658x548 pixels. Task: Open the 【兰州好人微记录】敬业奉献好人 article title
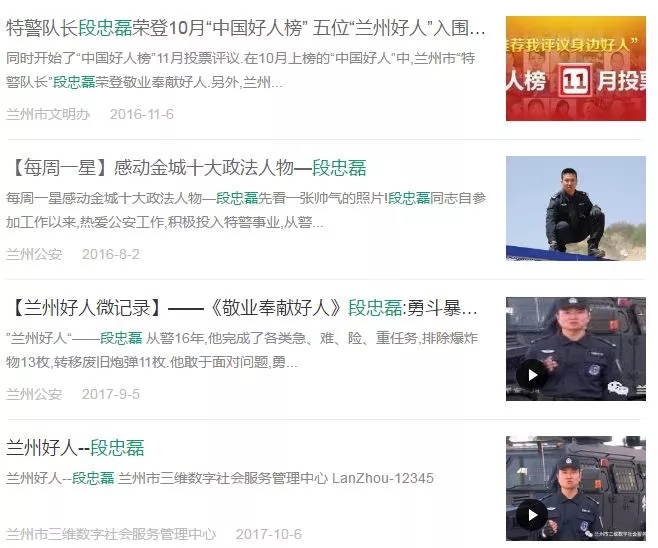coord(242,308)
